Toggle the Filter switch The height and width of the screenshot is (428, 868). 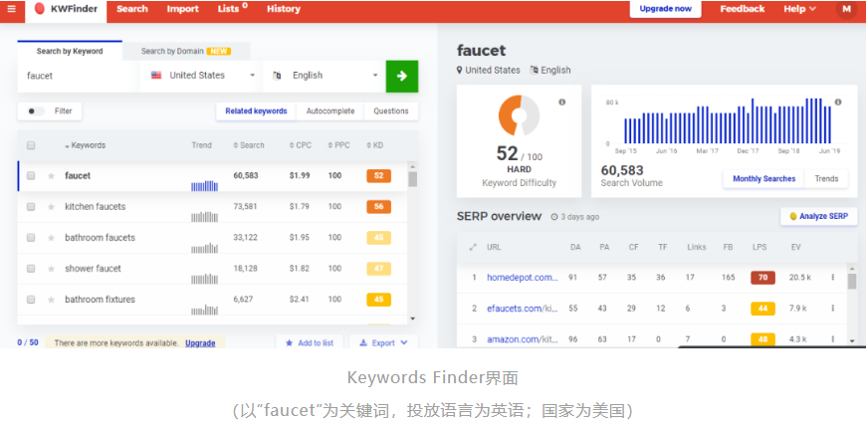[x=36, y=111]
